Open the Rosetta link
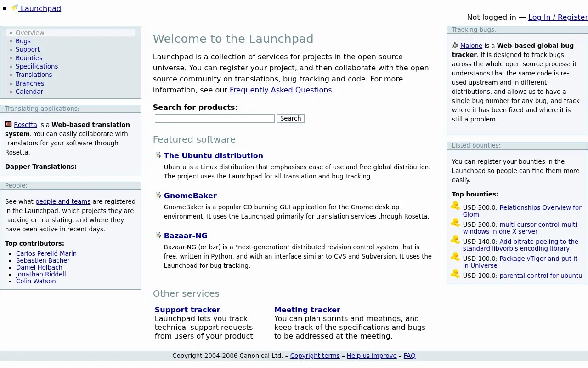The height and width of the screenshot is (368, 588). 25,125
